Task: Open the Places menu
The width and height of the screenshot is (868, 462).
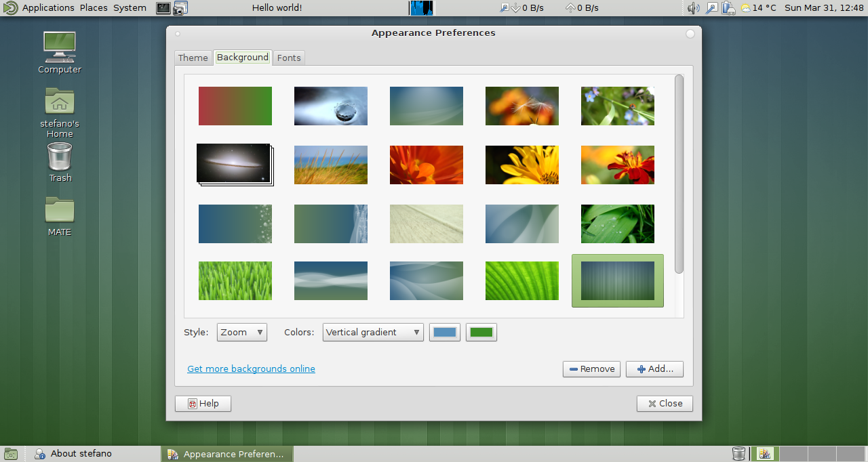Action: (x=94, y=8)
